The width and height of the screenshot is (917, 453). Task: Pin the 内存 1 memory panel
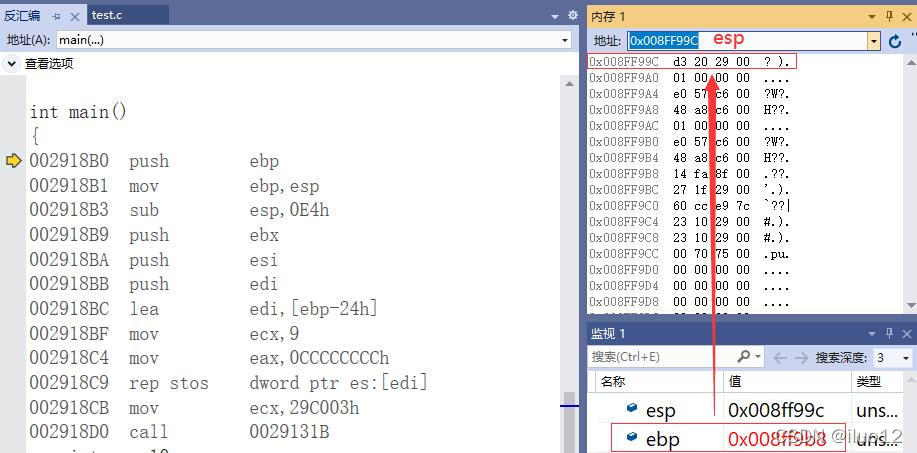pos(890,16)
